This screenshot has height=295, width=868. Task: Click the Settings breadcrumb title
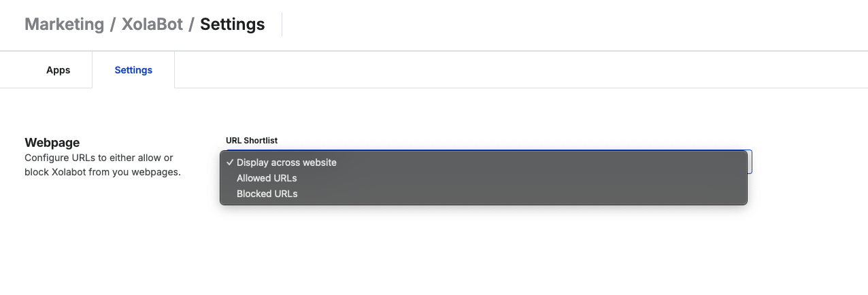(232, 24)
